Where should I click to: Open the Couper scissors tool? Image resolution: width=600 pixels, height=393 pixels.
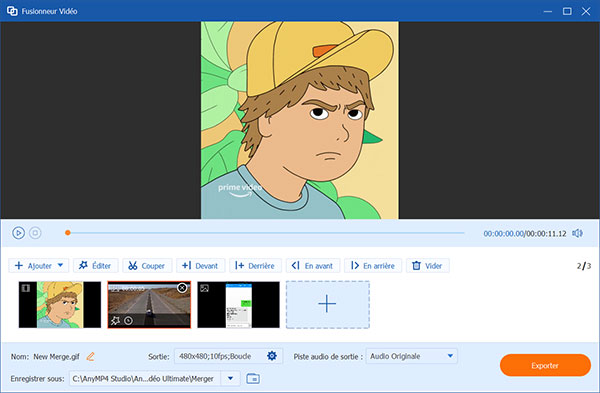147,266
